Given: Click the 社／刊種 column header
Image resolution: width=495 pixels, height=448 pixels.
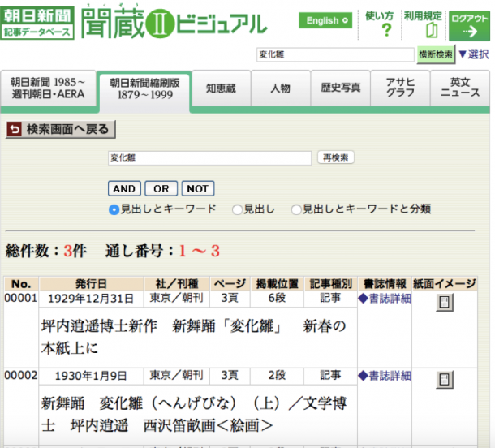Looking at the screenshot, I should pyautogui.click(x=177, y=283).
